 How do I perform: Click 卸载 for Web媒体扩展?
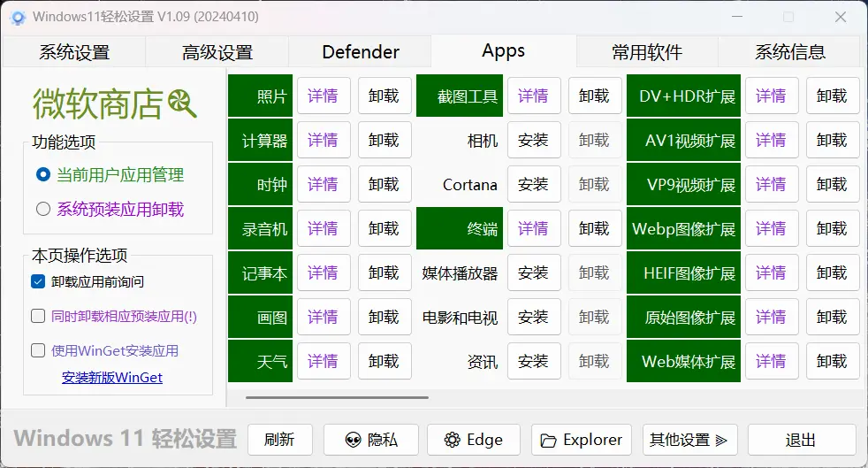(833, 361)
